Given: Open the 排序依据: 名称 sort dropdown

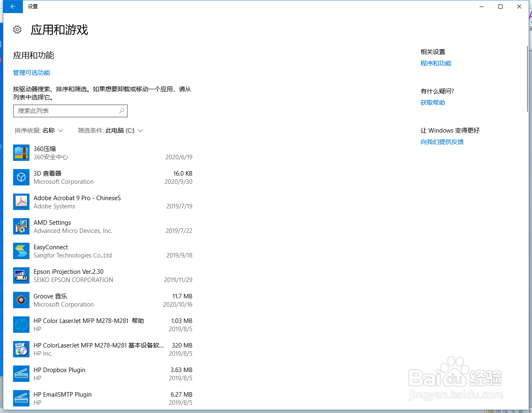Looking at the screenshot, I should point(39,131).
